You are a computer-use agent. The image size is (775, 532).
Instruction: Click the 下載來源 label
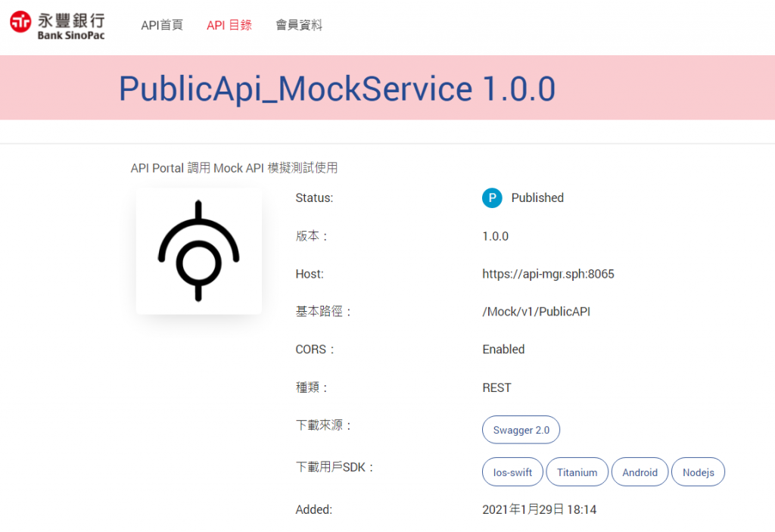[323, 425]
